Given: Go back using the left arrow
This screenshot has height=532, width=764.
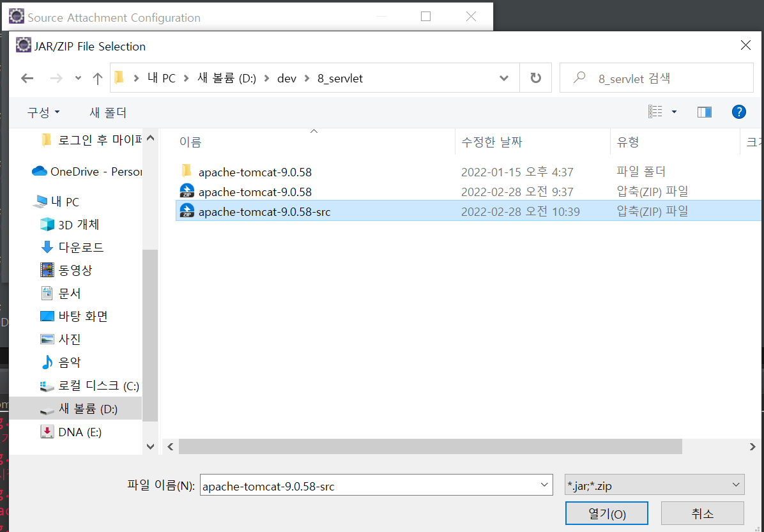Looking at the screenshot, I should [x=27, y=78].
